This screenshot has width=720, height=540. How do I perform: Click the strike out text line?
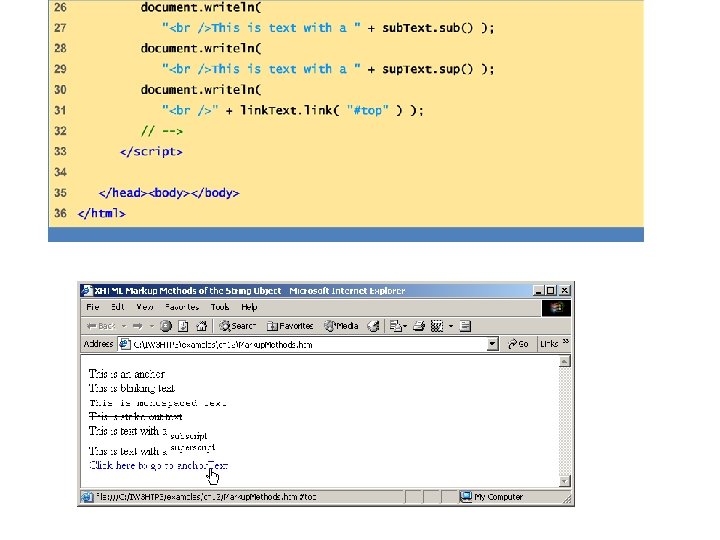point(135,417)
